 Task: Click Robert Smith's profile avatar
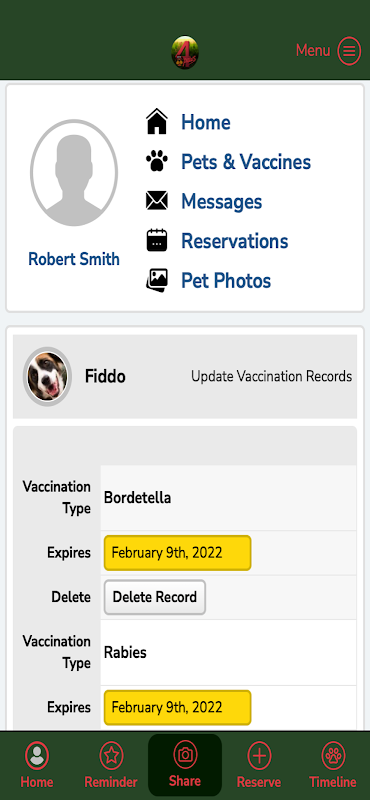74,172
